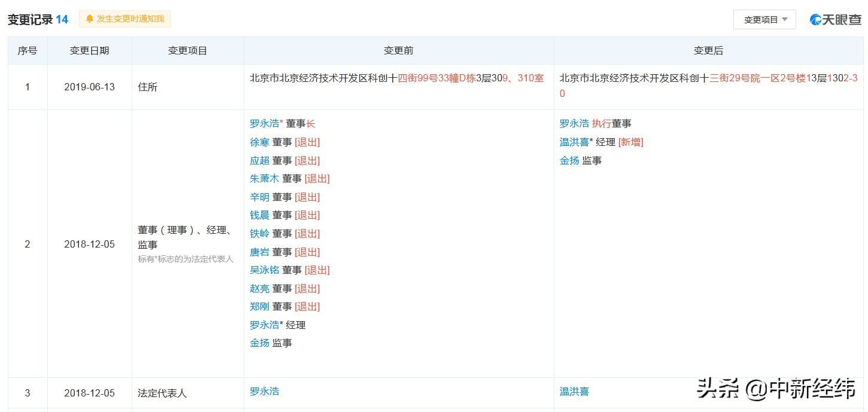The image size is (868, 412).
Task: Click the 发生变更时通知我 button
Action: point(130,19)
